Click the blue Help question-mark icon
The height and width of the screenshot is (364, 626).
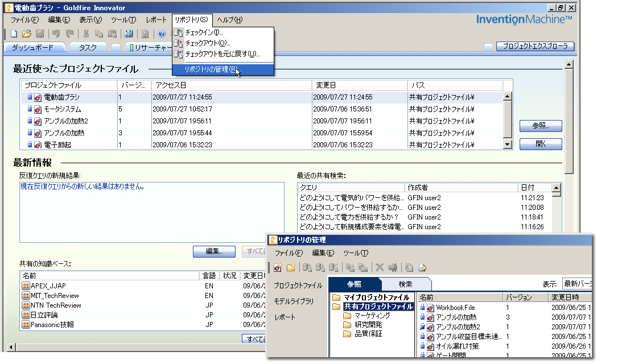[x=162, y=34]
